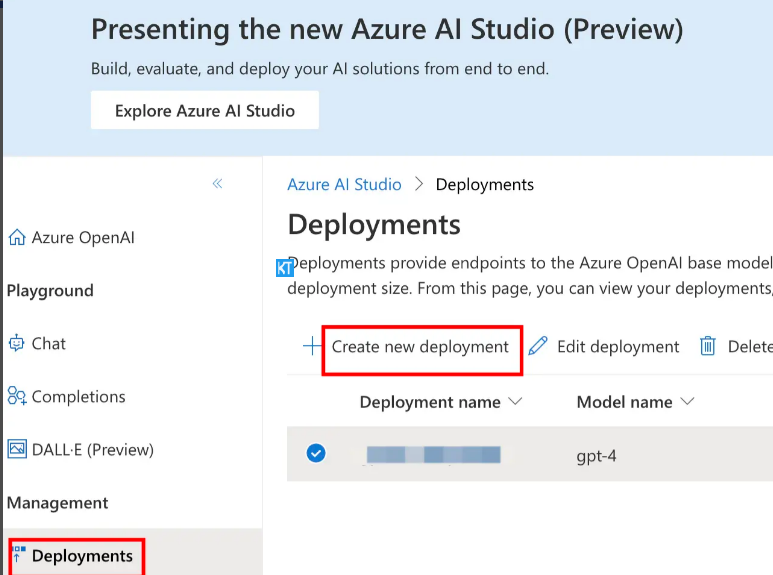This screenshot has width=773, height=575.
Task: Click the trash can Delete icon
Action: point(708,346)
